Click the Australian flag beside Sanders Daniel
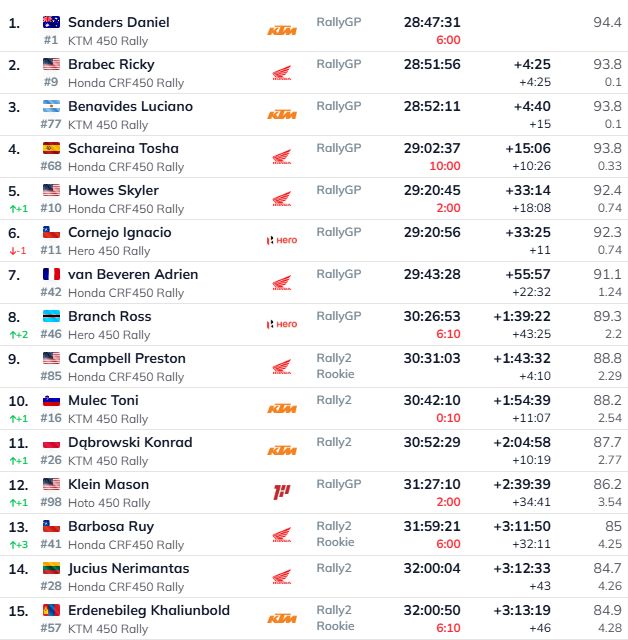 point(52,22)
